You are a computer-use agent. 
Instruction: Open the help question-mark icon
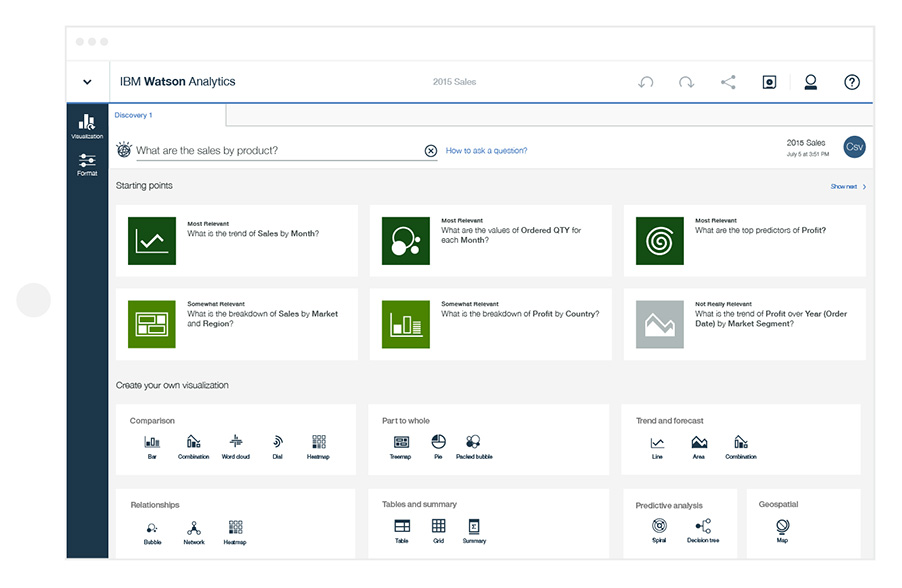[x=852, y=82]
